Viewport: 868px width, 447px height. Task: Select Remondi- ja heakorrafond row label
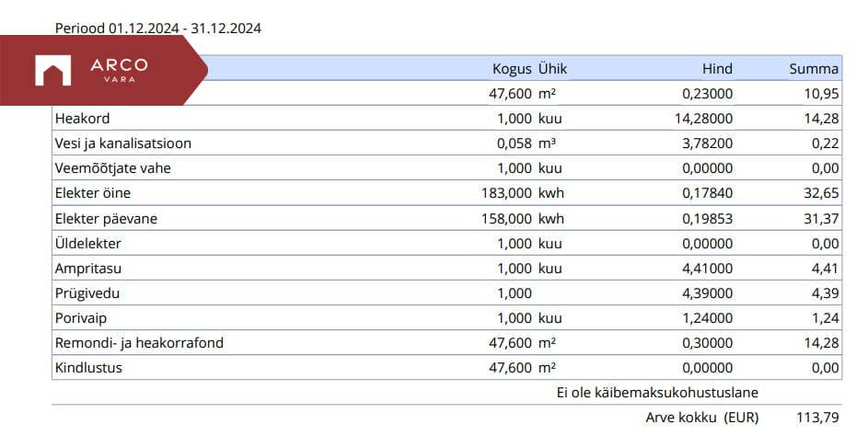pyautogui.click(x=139, y=343)
